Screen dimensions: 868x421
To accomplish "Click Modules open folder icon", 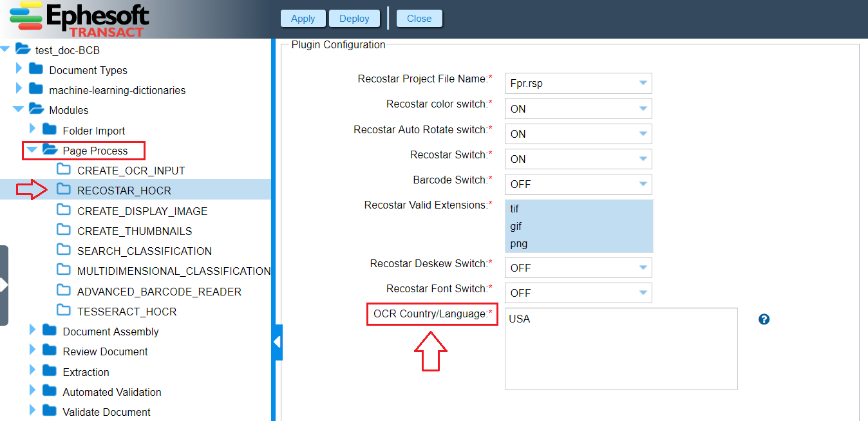I will click(37, 109).
